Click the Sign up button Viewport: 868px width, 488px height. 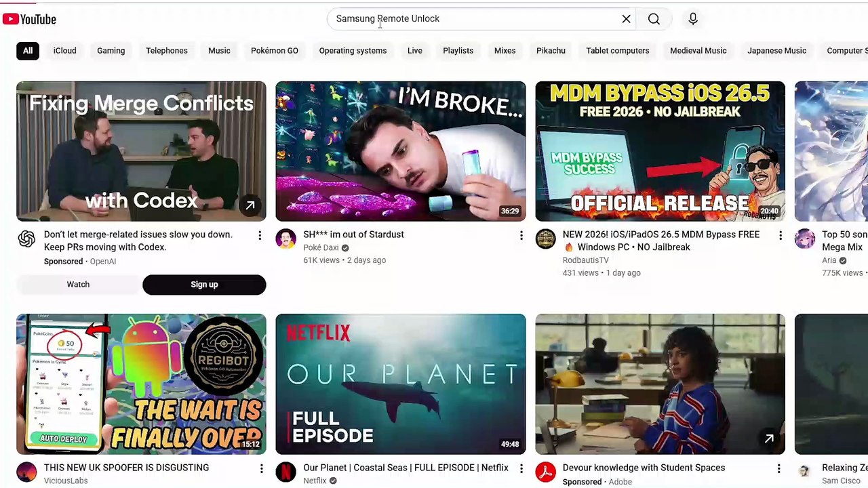click(204, 285)
